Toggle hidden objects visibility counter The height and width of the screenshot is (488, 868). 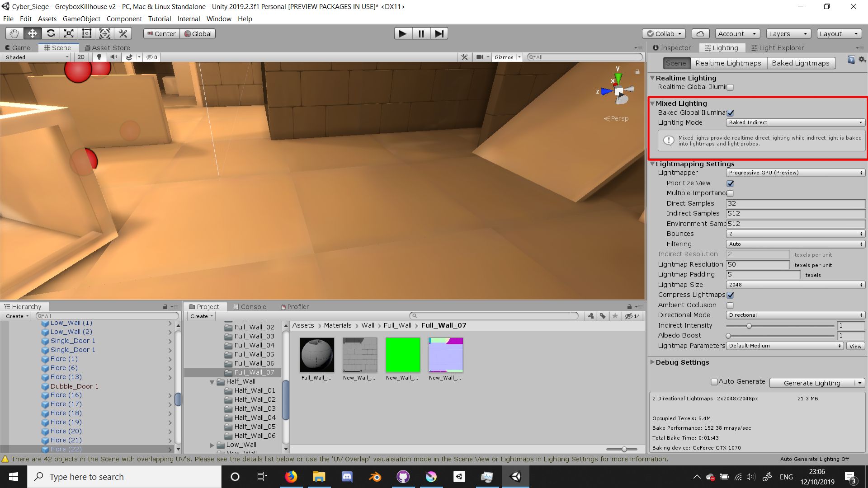[152, 57]
